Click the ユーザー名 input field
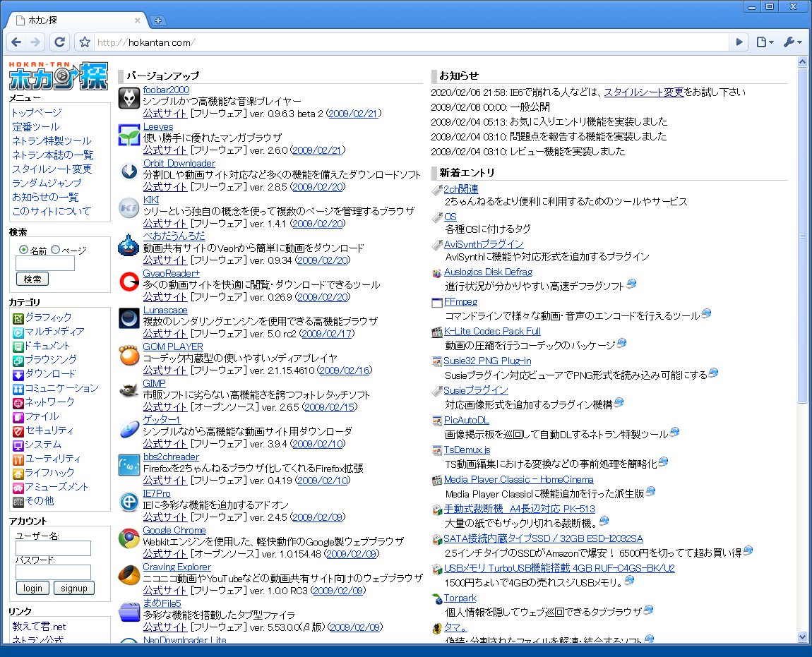Image resolution: width=812 pixels, height=657 pixels. click(54, 548)
